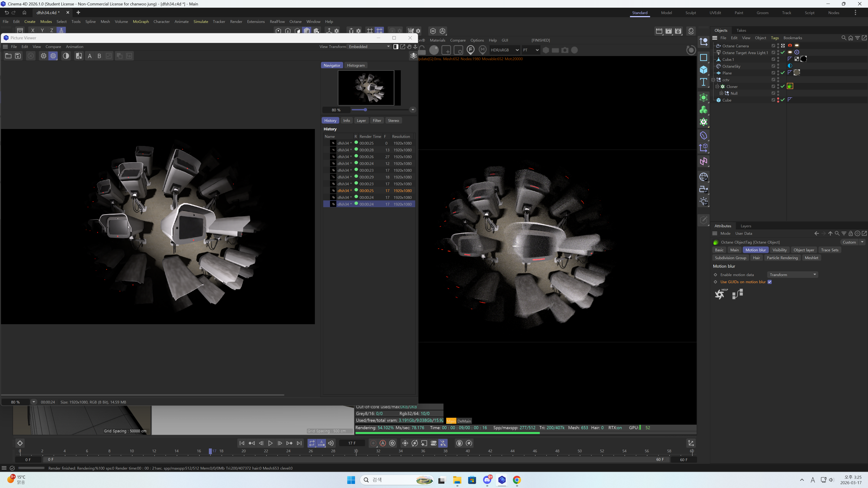Toggle the red visibility dots on the Cube object
Image resolution: width=868 pixels, height=488 pixels.
click(778, 100)
